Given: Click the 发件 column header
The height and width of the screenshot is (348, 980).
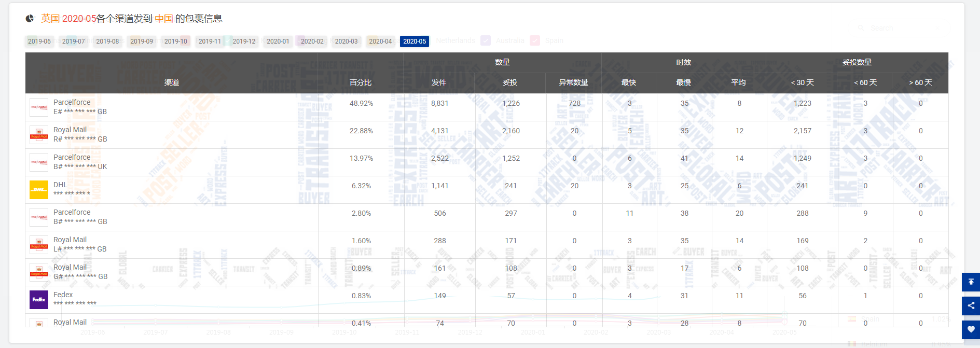Looking at the screenshot, I should click(439, 82).
